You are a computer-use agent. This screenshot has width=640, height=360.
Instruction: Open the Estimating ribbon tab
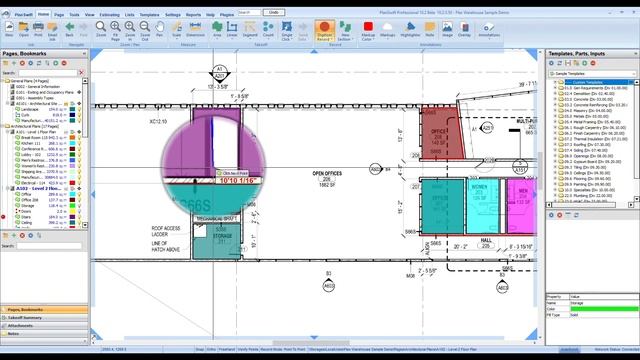click(109, 15)
